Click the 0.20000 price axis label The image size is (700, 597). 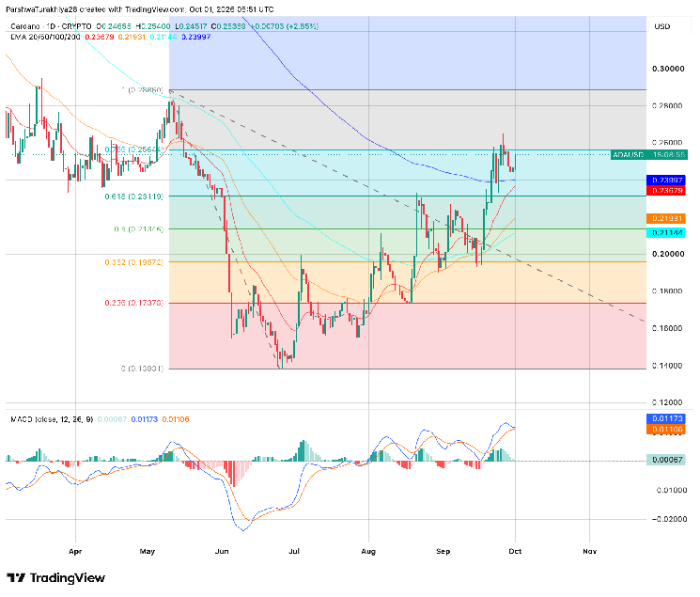click(x=668, y=254)
